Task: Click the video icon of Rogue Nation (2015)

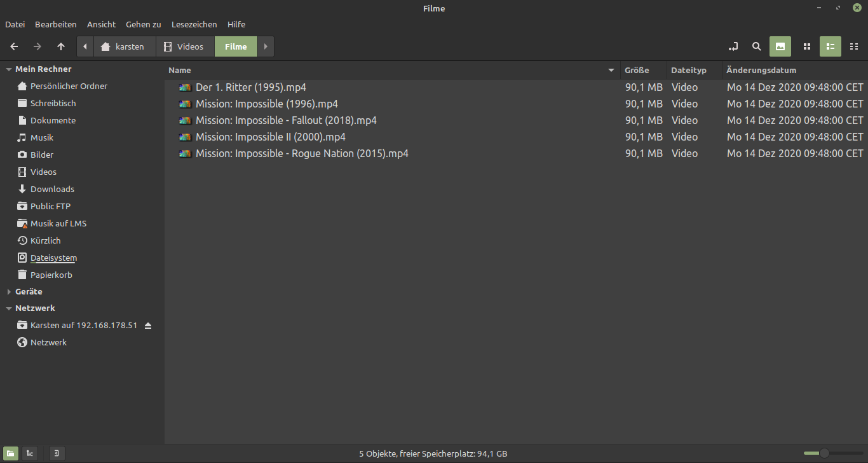Action: point(186,154)
